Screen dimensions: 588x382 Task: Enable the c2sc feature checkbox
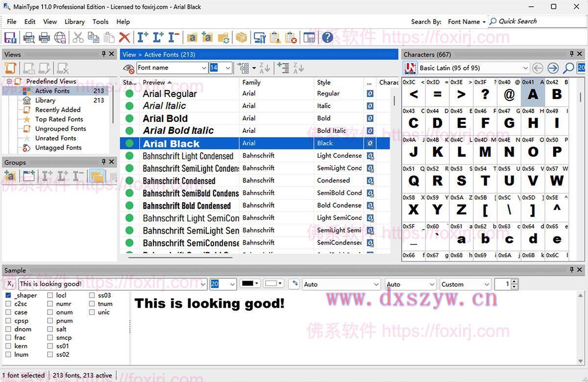tap(8, 304)
